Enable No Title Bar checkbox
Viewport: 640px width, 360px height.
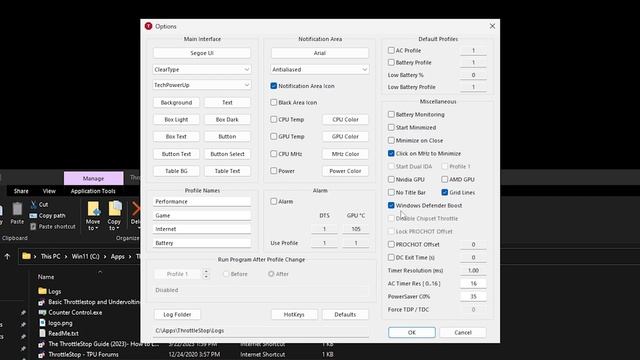(391, 192)
